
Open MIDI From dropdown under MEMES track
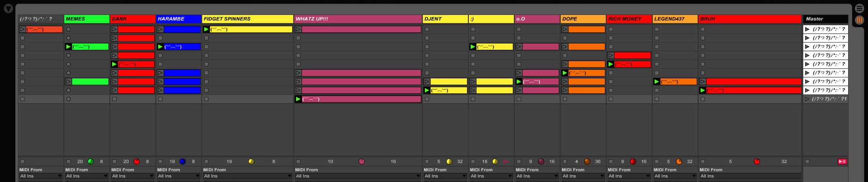point(86,176)
